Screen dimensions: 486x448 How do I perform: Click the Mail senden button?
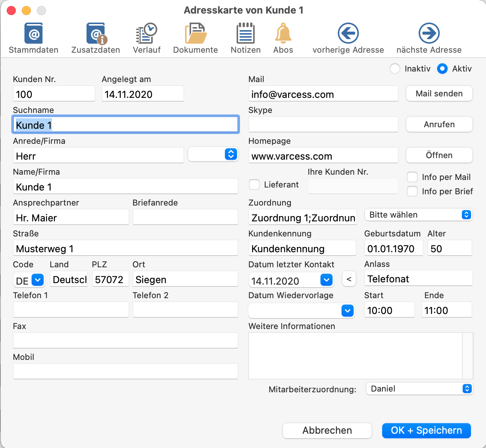pyautogui.click(x=439, y=93)
